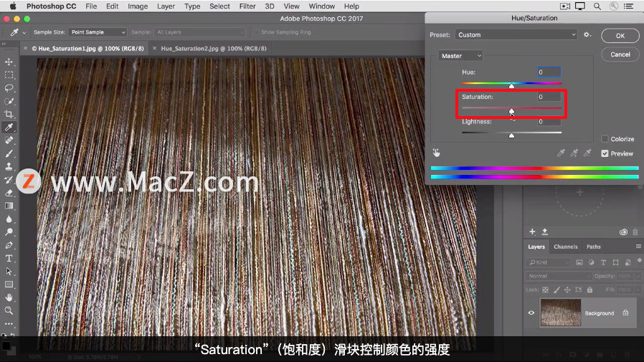Hide the Background layer via eye icon
The image size is (644, 362).
pyautogui.click(x=531, y=313)
